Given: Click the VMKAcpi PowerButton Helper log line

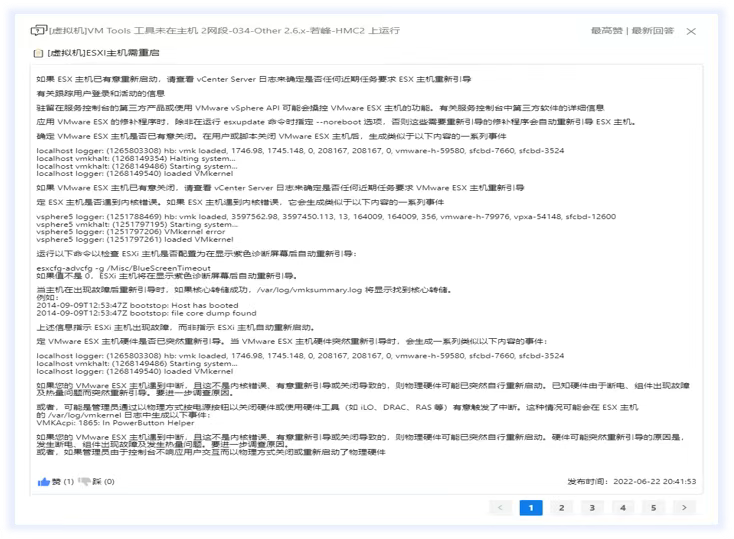Looking at the screenshot, I should (105, 423).
